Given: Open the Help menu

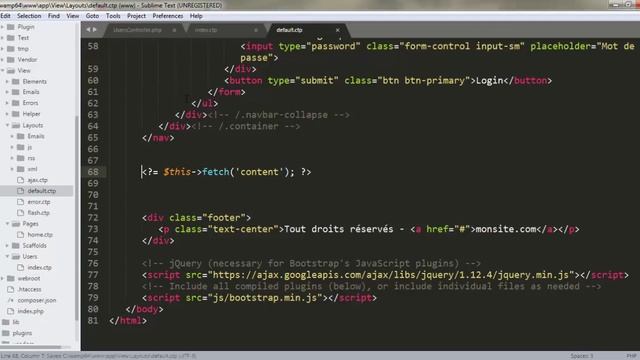Looking at the screenshot, I should pos(196,16).
